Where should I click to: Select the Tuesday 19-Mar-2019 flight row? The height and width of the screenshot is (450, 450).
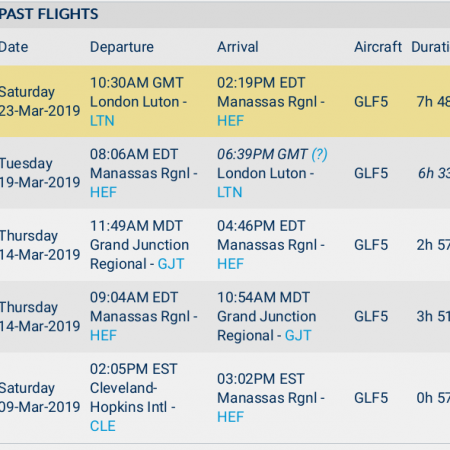(x=225, y=173)
